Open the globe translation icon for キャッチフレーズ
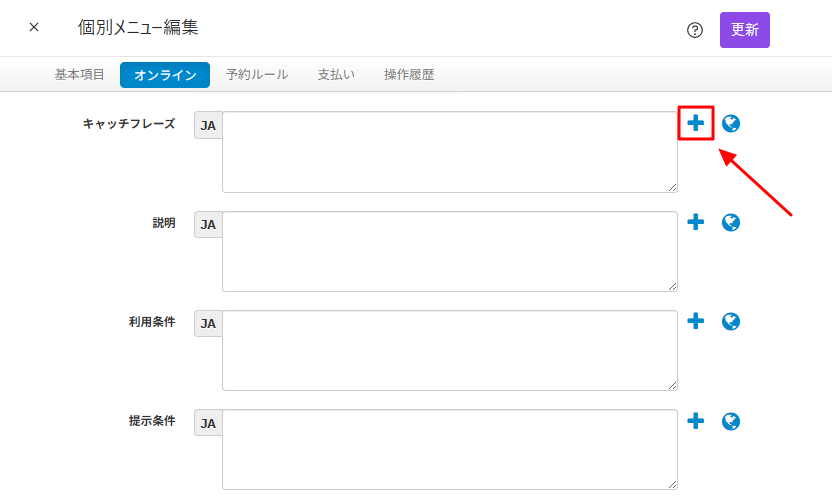 [x=731, y=123]
